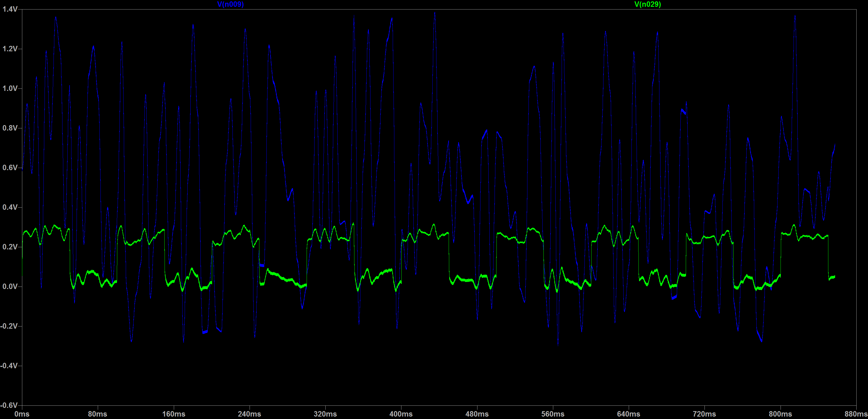Click the blue V(n009) trace label
This screenshot has width=868, height=419.
[x=230, y=4]
